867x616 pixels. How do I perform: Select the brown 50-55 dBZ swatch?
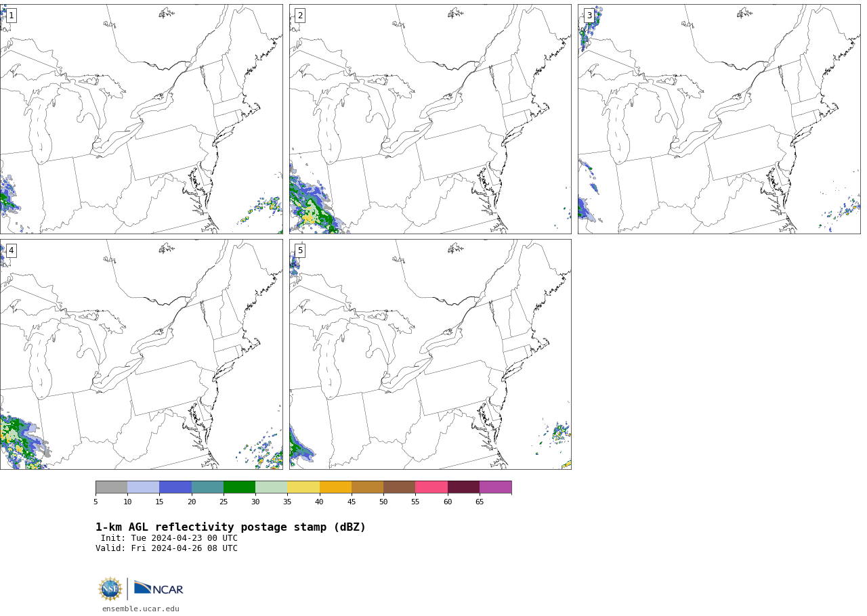400,487
